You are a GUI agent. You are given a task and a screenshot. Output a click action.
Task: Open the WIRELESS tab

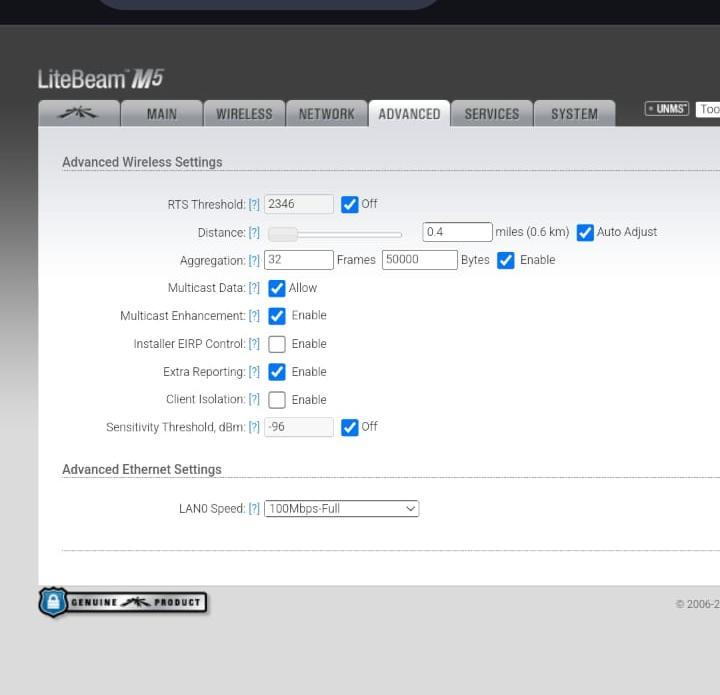coord(244,113)
